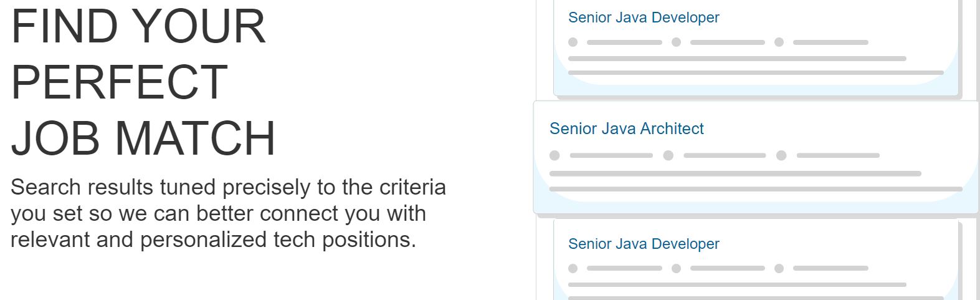The height and width of the screenshot is (300, 980).
Task: Click first gray dot in topmost Developer card
Action: [x=573, y=42]
